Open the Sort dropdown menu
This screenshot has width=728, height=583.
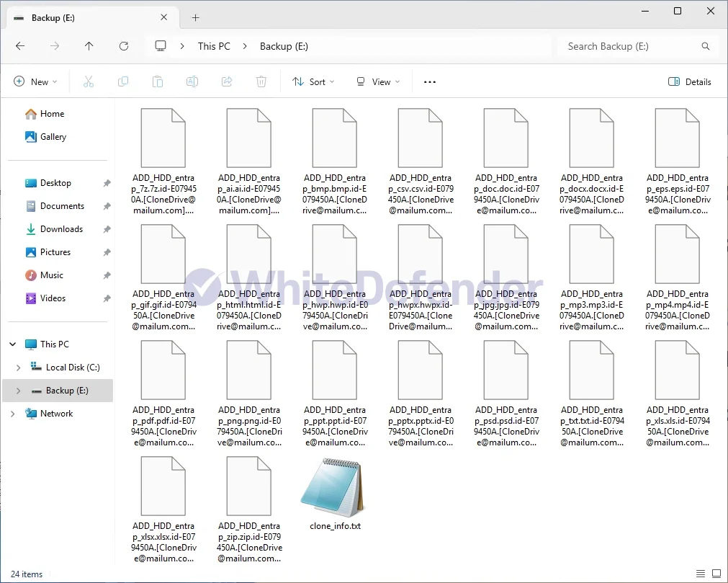tap(313, 82)
